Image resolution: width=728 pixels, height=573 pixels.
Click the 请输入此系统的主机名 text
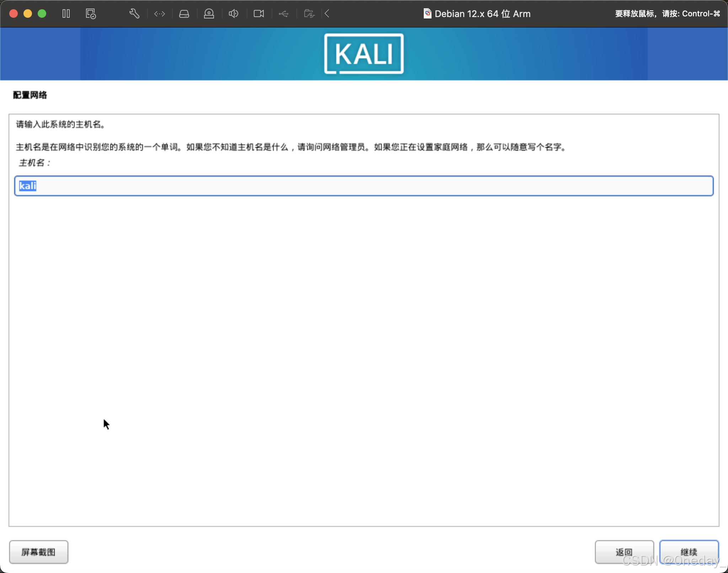coord(60,124)
